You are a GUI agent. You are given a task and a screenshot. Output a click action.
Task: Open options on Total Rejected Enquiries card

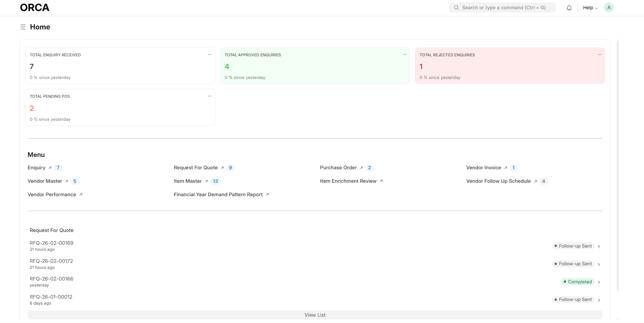pos(599,55)
